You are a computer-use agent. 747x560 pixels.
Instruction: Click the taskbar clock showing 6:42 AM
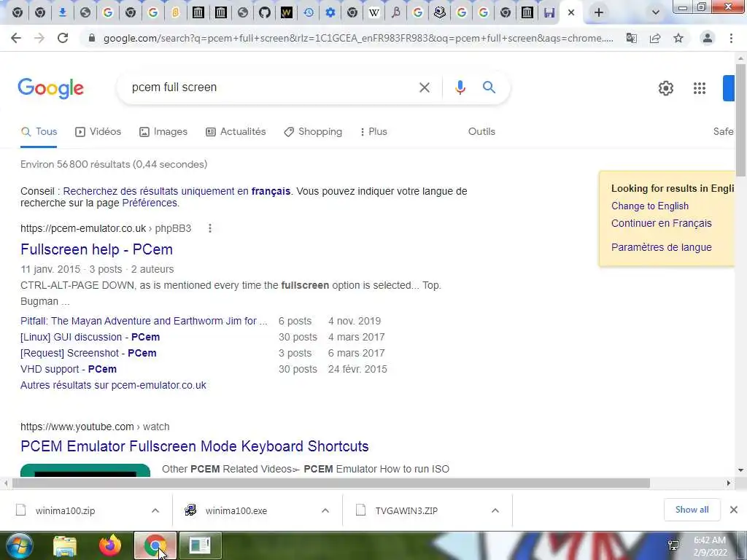[710, 546]
